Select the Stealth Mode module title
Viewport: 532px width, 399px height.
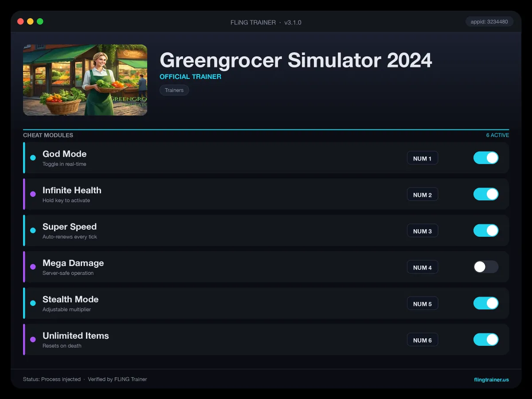(70, 299)
